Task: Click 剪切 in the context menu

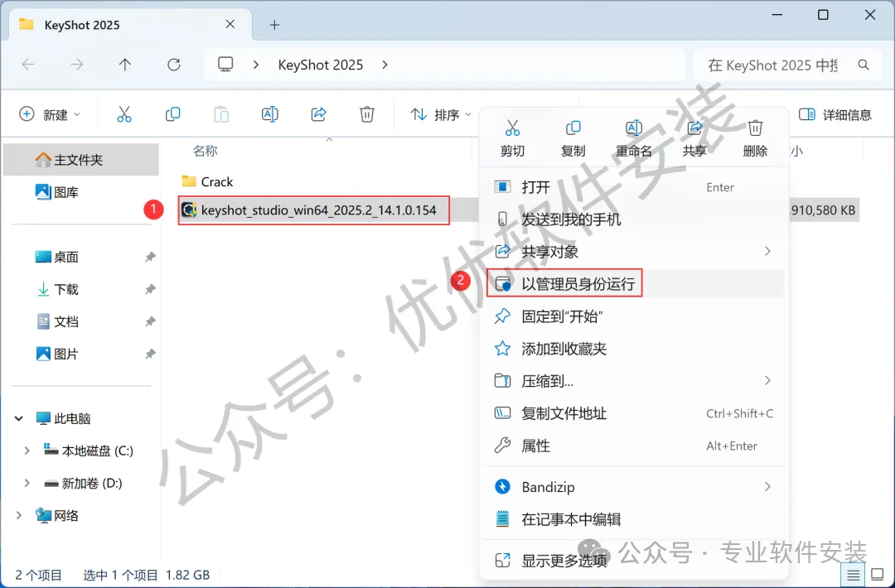Action: [x=512, y=138]
